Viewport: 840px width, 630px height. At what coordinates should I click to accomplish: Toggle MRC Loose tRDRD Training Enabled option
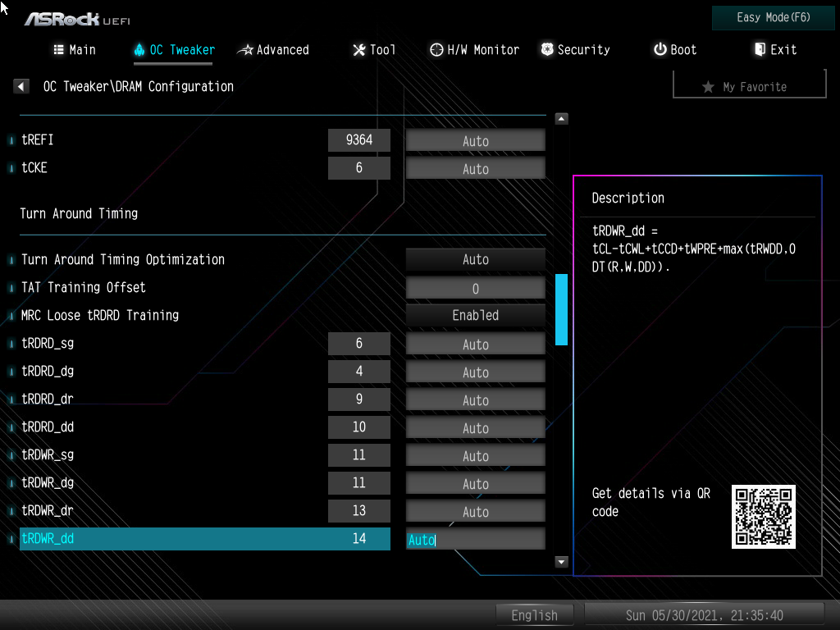point(475,316)
